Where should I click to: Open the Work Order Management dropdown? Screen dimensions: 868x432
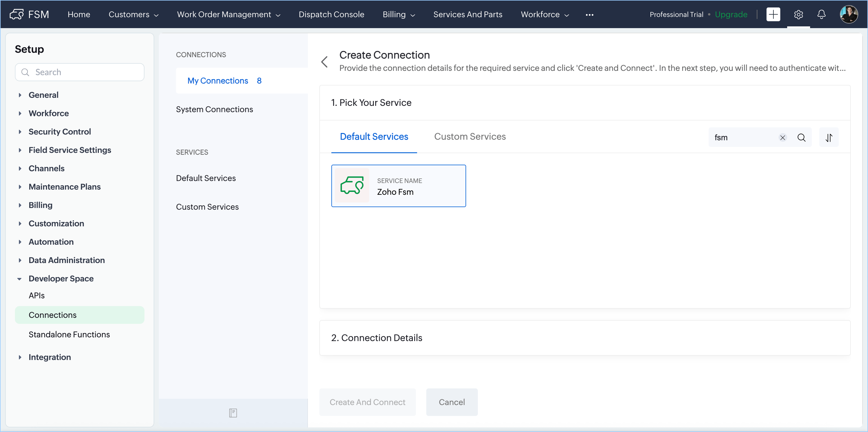click(x=228, y=15)
